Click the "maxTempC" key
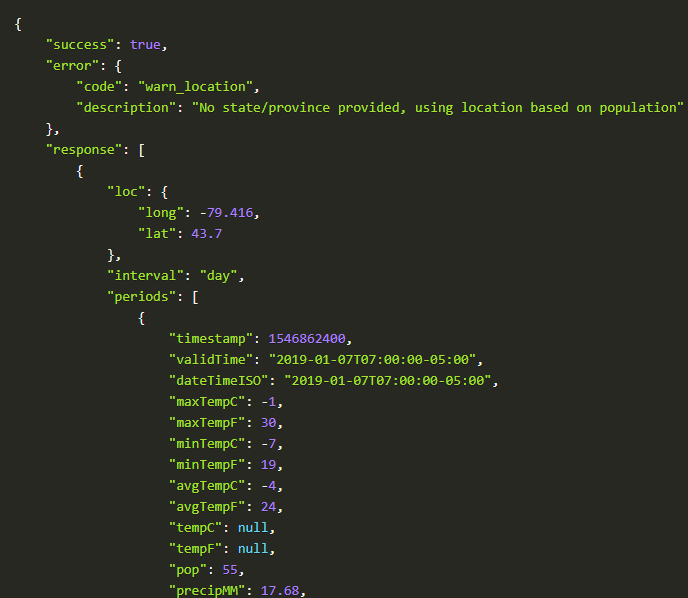The height and width of the screenshot is (598, 688). click(x=207, y=402)
